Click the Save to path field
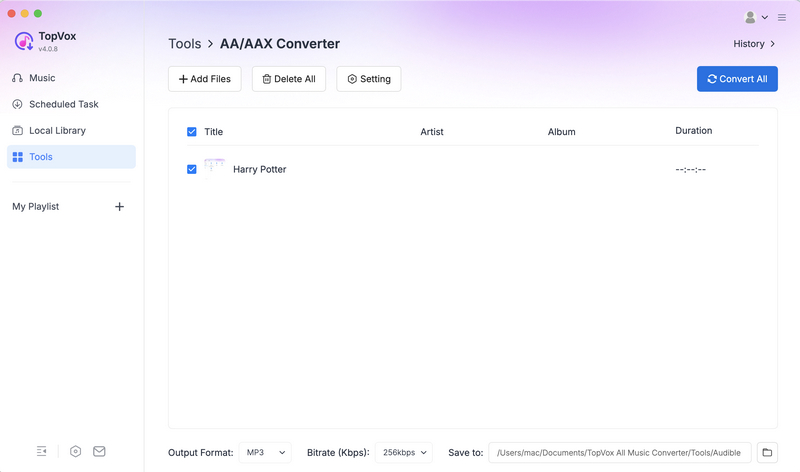This screenshot has height=472, width=800. pyautogui.click(x=619, y=453)
